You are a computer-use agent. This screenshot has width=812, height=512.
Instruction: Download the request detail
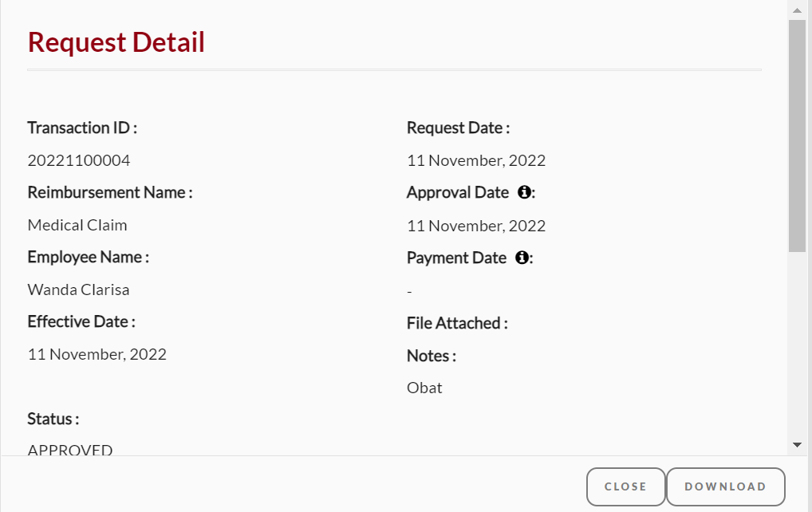726,486
